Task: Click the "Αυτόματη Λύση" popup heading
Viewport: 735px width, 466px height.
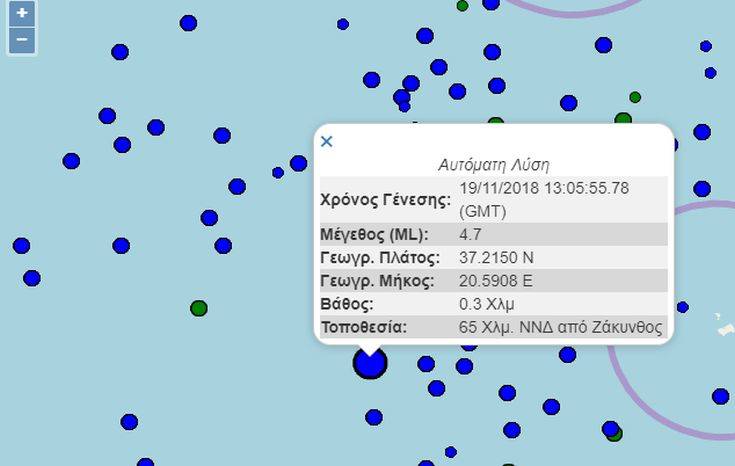Action: [493, 164]
